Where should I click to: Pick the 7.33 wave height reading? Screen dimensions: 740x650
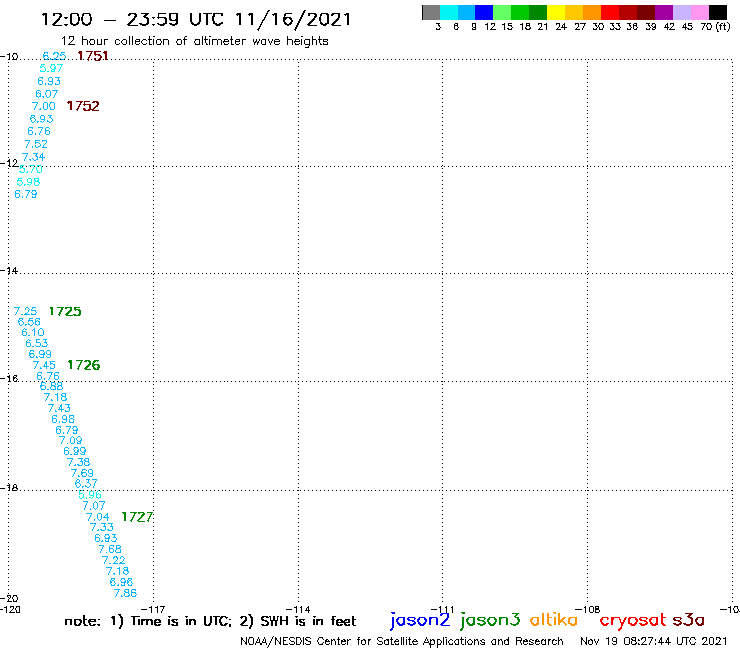click(x=101, y=527)
